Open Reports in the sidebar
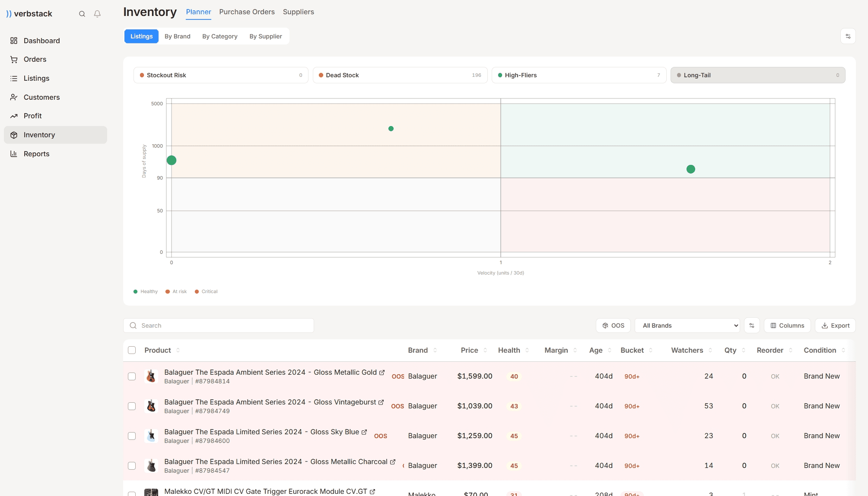Screen dimensions: 868x496 pos(55,154)
